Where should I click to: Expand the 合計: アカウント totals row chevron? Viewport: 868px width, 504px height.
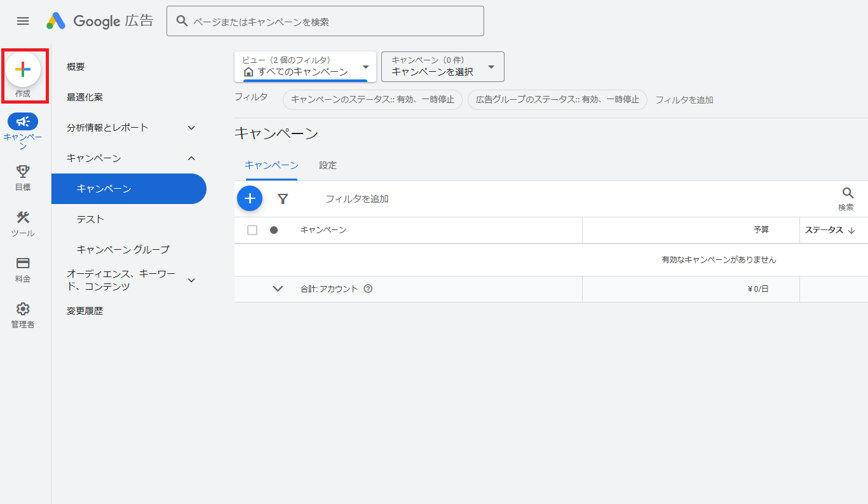(x=278, y=289)
